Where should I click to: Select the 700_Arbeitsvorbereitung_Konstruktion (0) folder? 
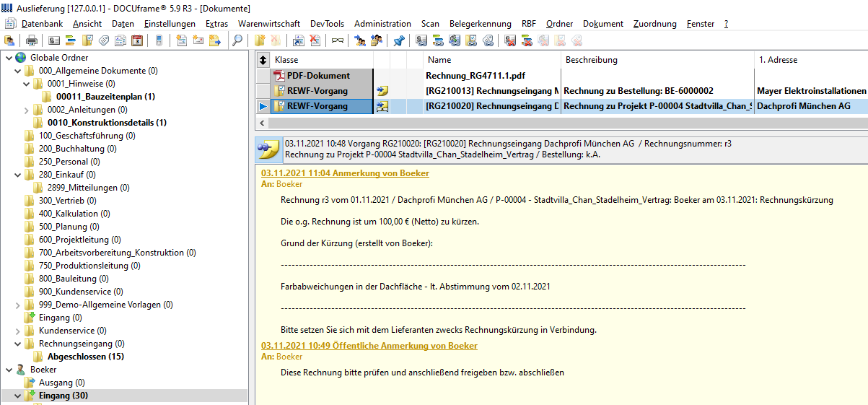[118, 253]
